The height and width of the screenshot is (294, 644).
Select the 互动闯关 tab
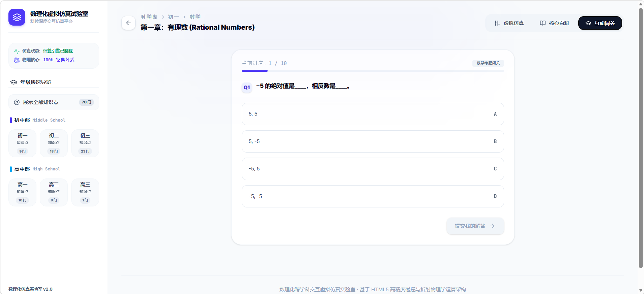pyautogui.click(x=600, y=23)
